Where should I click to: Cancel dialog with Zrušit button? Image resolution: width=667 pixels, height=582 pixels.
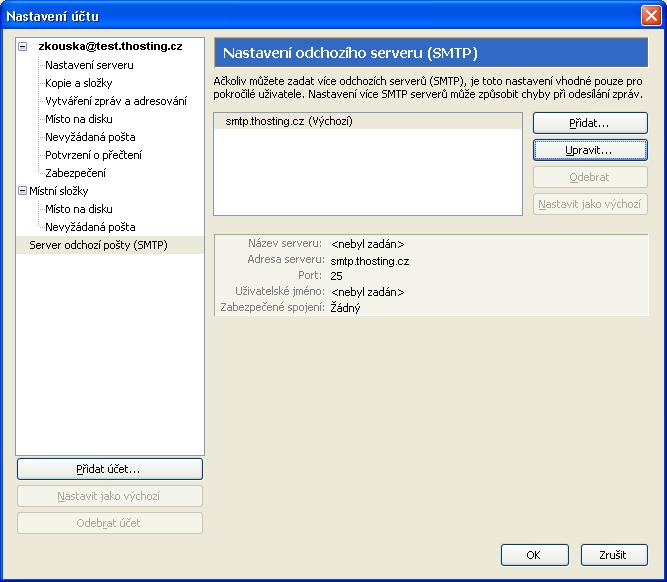pyautogui.click(x=613, y=555)
